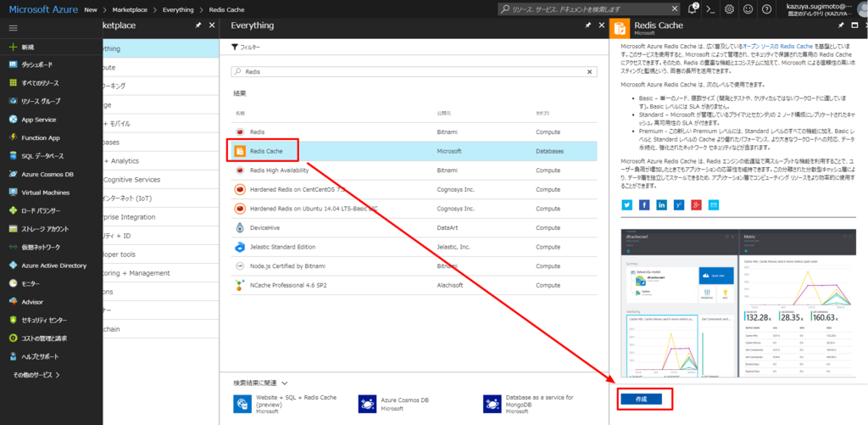868x425 pixels.
Task: Click the Advisor sidebar icon
Action: [x=14, y=302]
